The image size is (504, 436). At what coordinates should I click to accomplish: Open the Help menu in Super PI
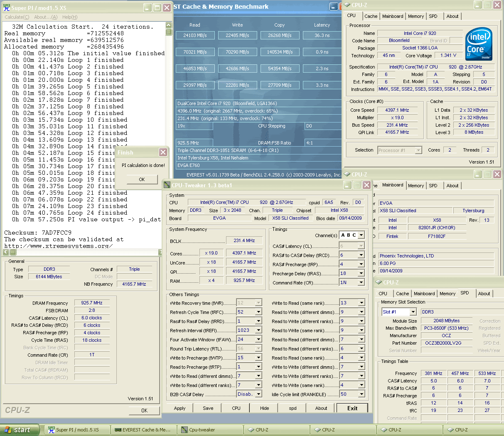pyautogui.click(x=70, y=17)
